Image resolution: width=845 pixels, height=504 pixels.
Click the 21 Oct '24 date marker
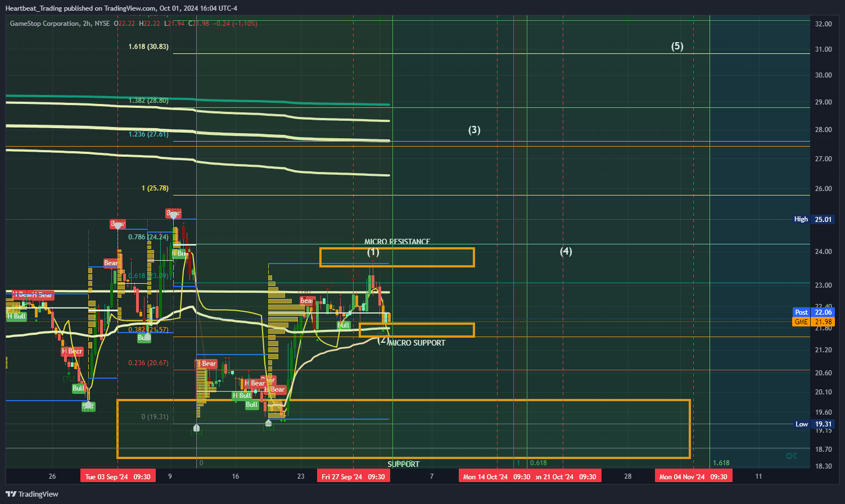tap(568, 476)
